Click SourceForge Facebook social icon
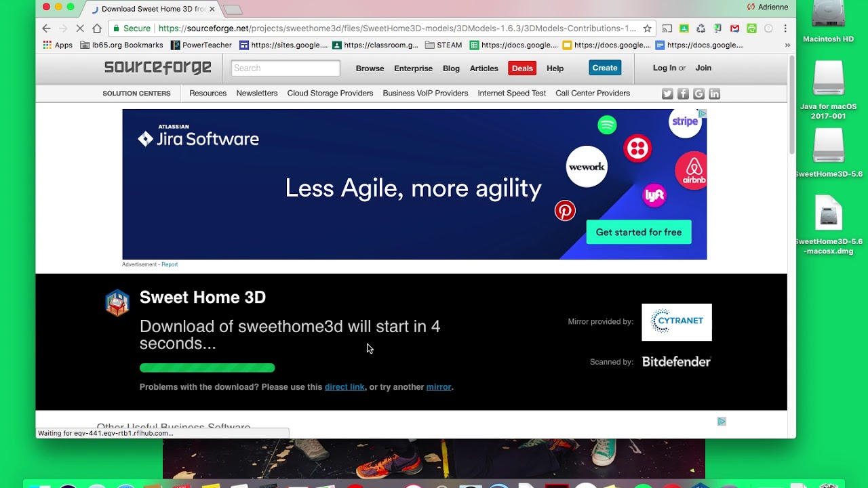 683,94
